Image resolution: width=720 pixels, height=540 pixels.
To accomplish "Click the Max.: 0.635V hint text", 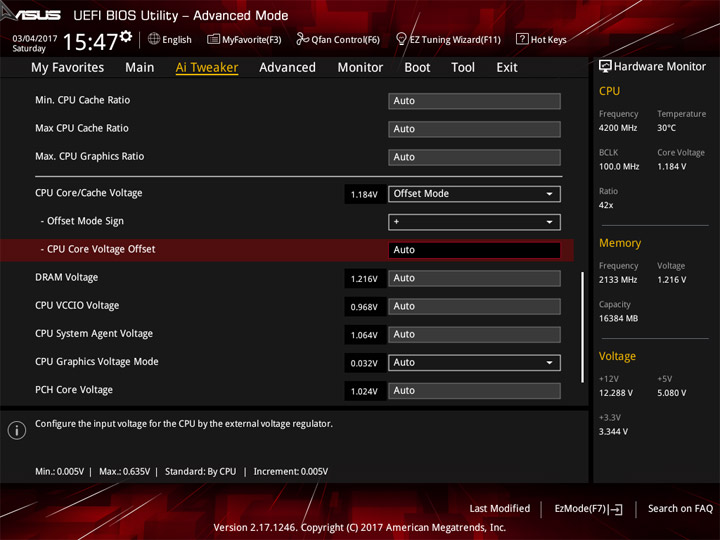I will click(124, 472).
